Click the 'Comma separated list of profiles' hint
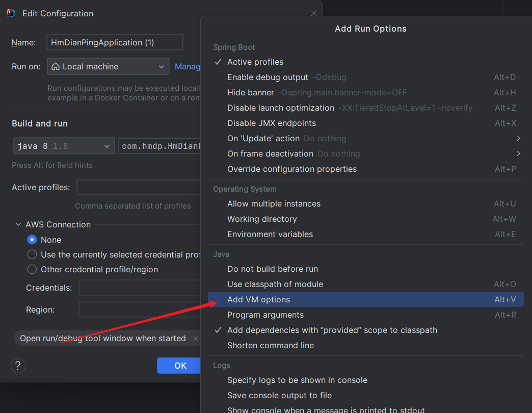532x413 pixels. point(132,206)
